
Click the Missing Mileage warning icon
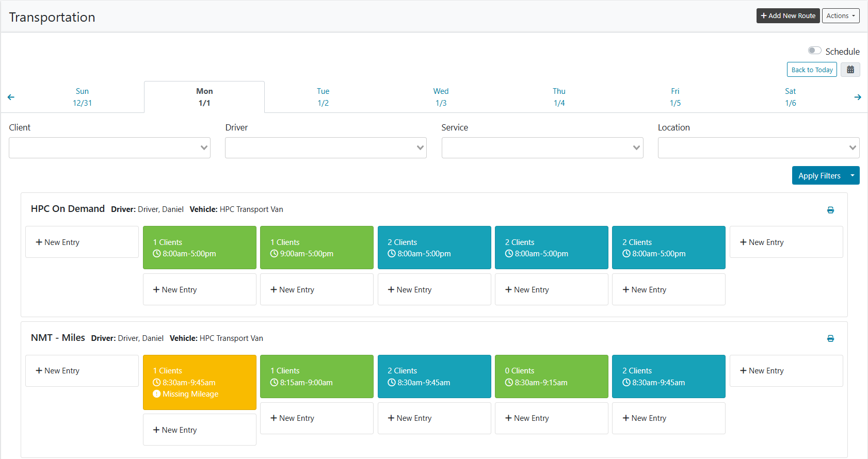tap(157, 394)
